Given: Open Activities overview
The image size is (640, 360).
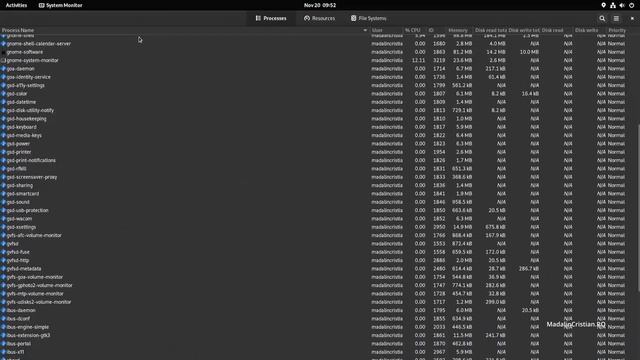Looking at the screenshot, I should (16, 5).
